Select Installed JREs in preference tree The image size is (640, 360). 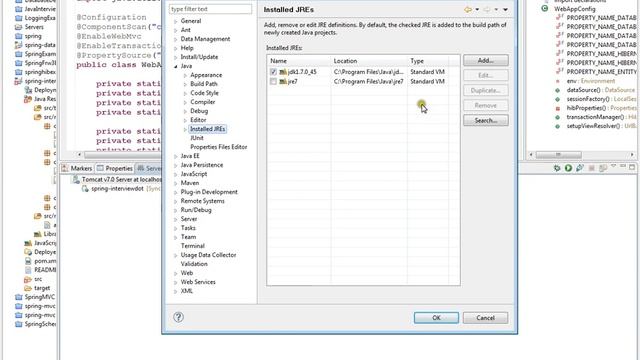207,129
